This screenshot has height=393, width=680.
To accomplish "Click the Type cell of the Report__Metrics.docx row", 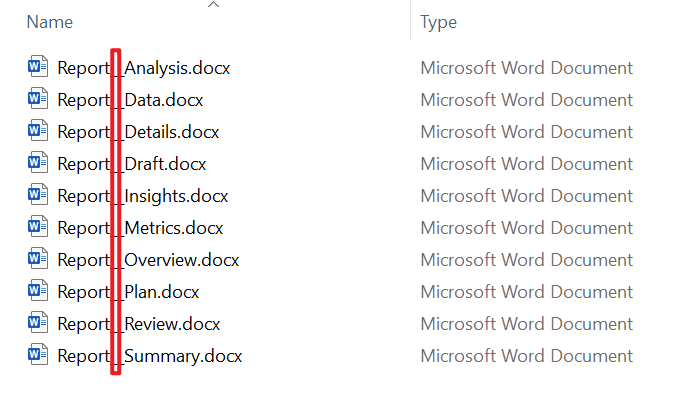I will 527,228.
